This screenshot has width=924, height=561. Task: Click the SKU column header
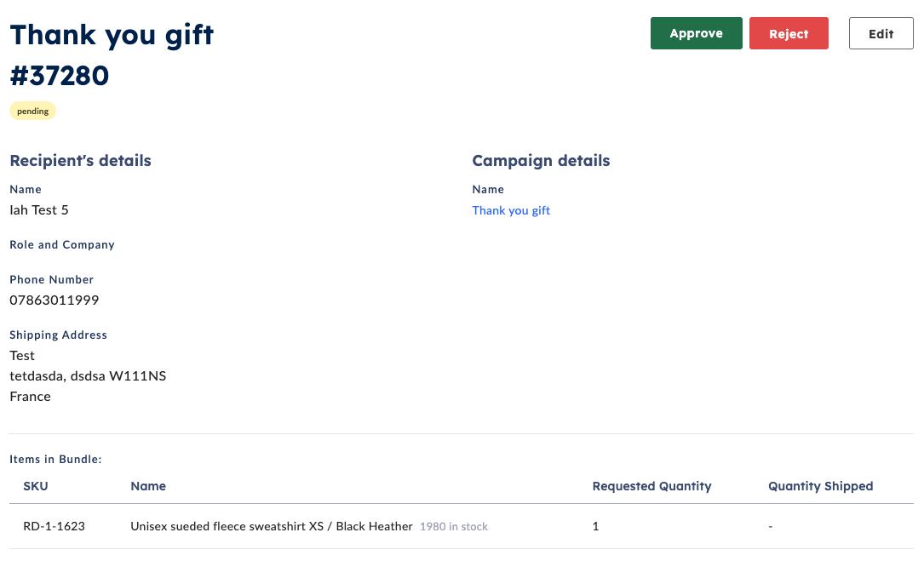tap(36, 486)
